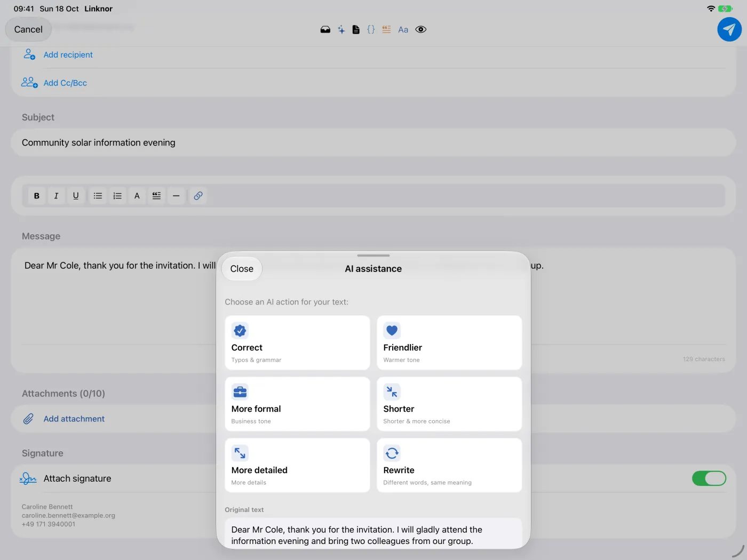Image resolution: width=747 pixels, height=560 pixels.
Task: Tap the signature icon beside Attach signature
Action: coord(28,479)
